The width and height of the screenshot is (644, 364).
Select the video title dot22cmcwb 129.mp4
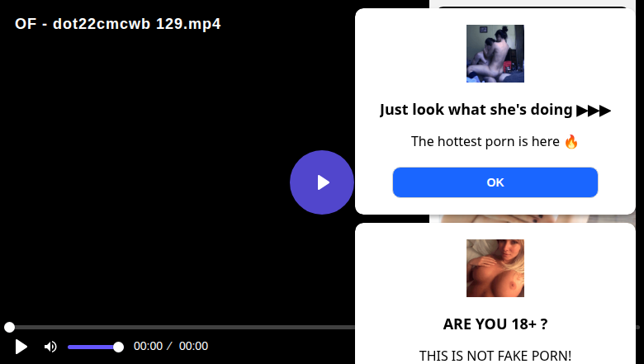pyautogui.click(x=118, y=24)
